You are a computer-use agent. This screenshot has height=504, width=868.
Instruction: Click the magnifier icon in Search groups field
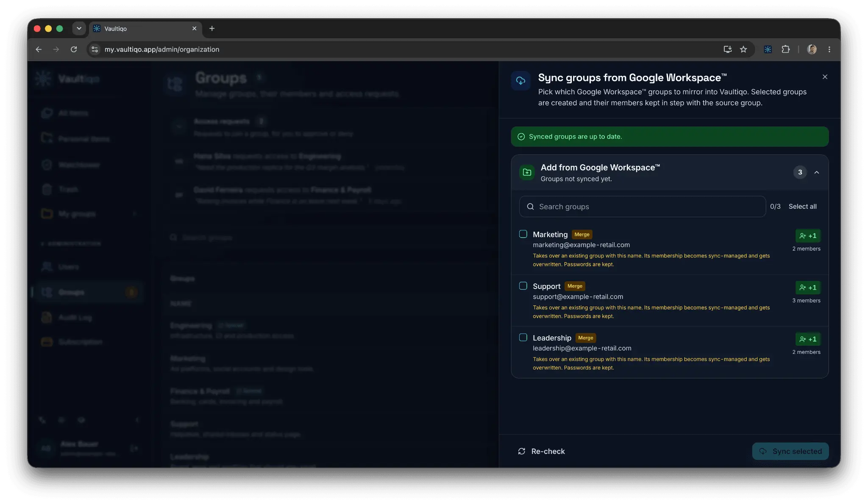click(x=530, y=207)
